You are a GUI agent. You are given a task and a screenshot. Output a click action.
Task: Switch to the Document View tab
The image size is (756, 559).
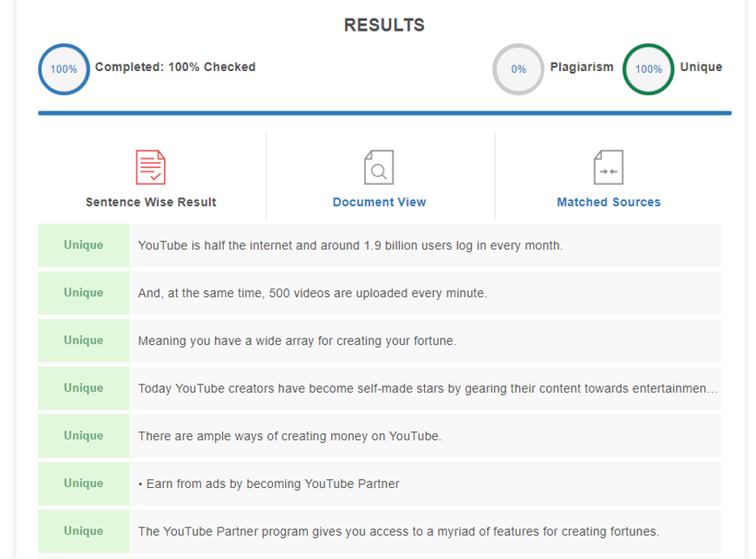pos(379,202)
